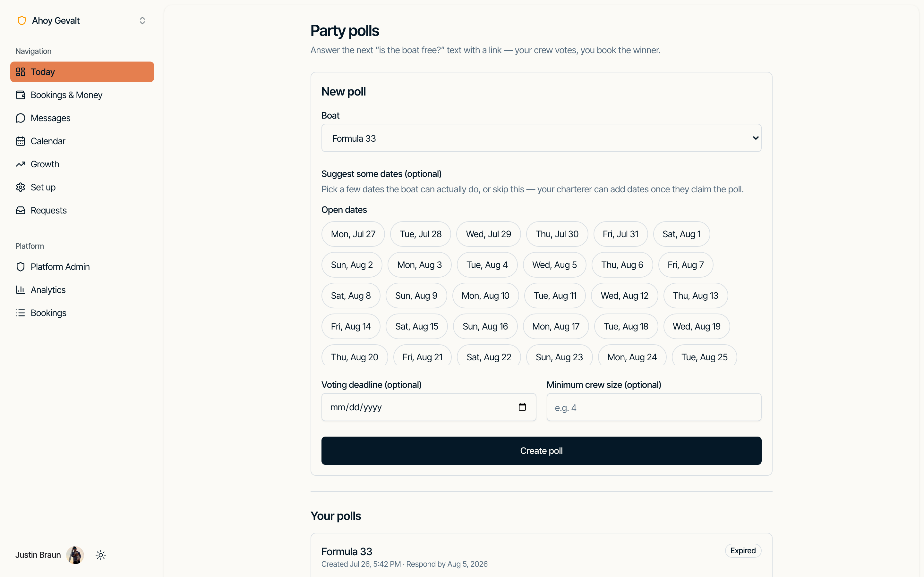Select the Wed, Aug 12 date chip
This screenshot has width=924, height=577.
pyautogui.click(x=624, y=295)
